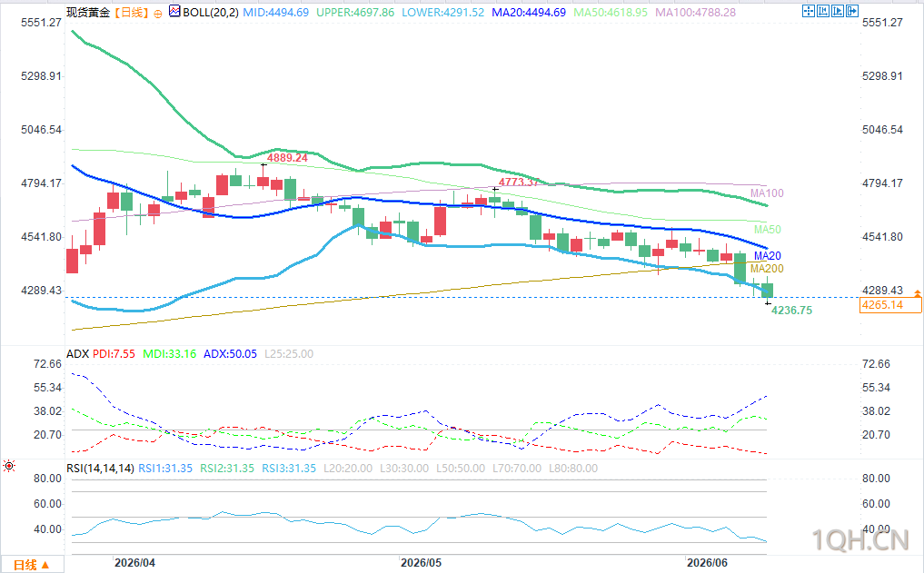Click the L20:20.00 RSI level label

click(x=348, y=469)
